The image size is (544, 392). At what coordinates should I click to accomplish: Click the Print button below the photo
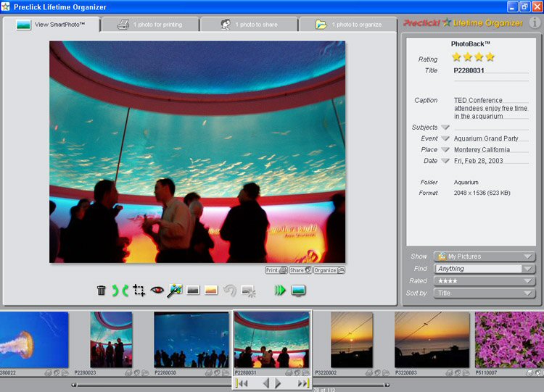pyautogui.click(x=276, y=270)
